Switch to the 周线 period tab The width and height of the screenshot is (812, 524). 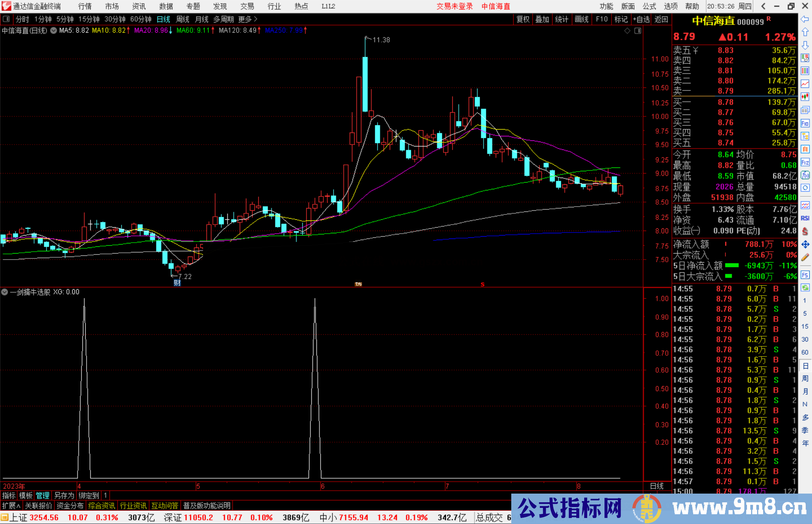(183, 19)
